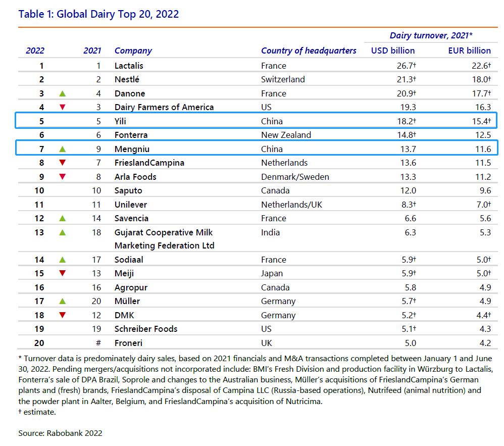Select the highlighted Yili row
Screen dimensions: 504x446
coord(256,121)
